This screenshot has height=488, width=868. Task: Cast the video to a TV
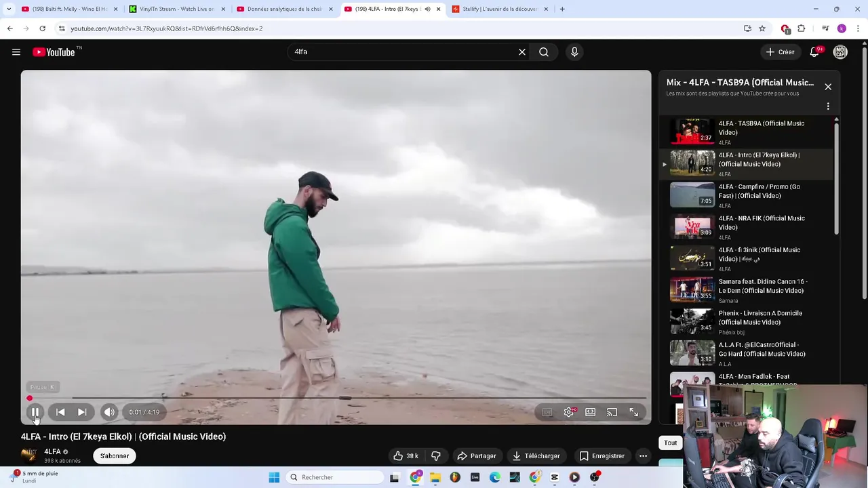point(612,412)
